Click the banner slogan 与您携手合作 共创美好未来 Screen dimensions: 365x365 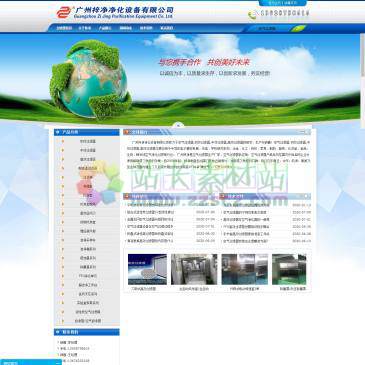[x=204, y=62]
